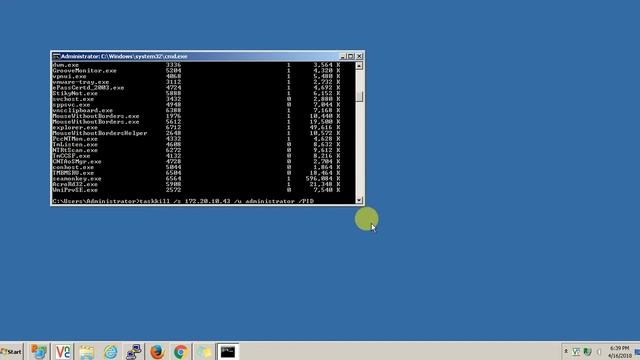This screenshot has height=360, width=640.
Task: Maximize the Command Prompt window
Action: coord(351,56)
